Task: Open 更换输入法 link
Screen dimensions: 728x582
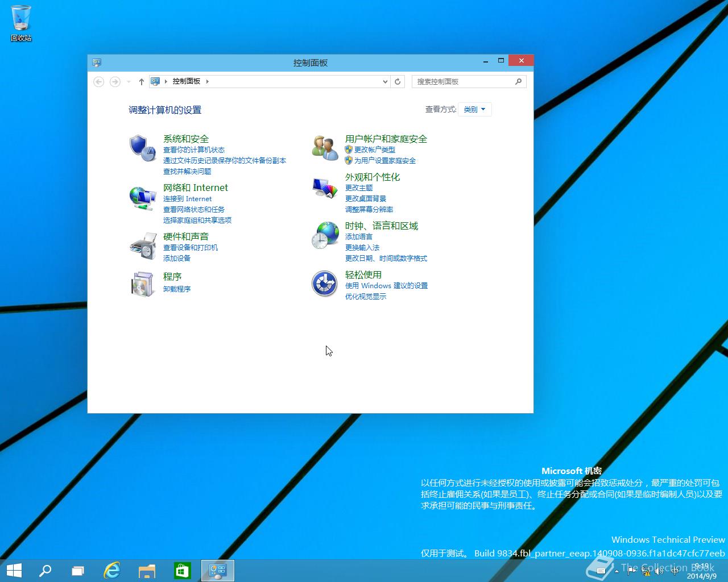Action: coord(362,247)
